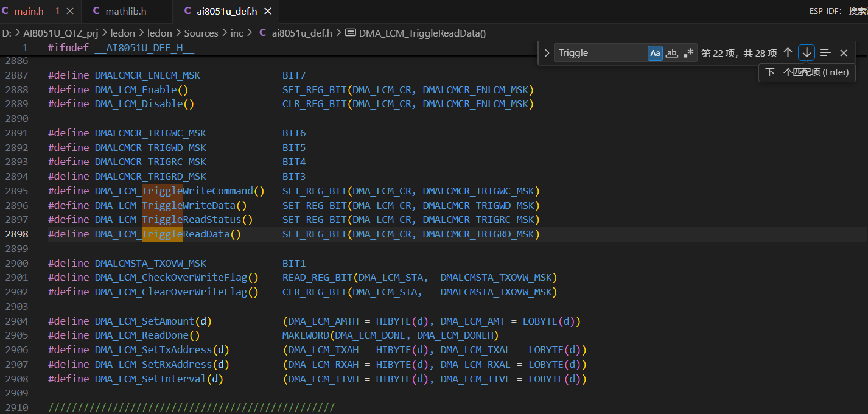Expand the replace field in find widget
Screen dimensions: 868x414
pos(547,53)
